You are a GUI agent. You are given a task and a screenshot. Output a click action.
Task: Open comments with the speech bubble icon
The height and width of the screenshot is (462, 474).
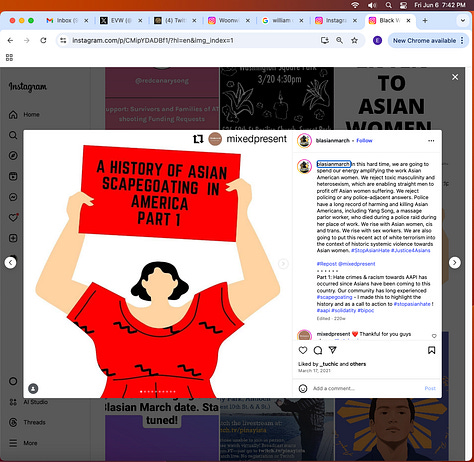click(x=318, y=350)
